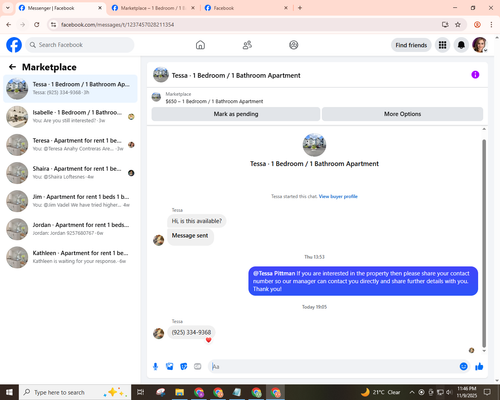Click the listing thumbnail in chat header
Viewport: 500px width, 400px height.
click(161, 75)
